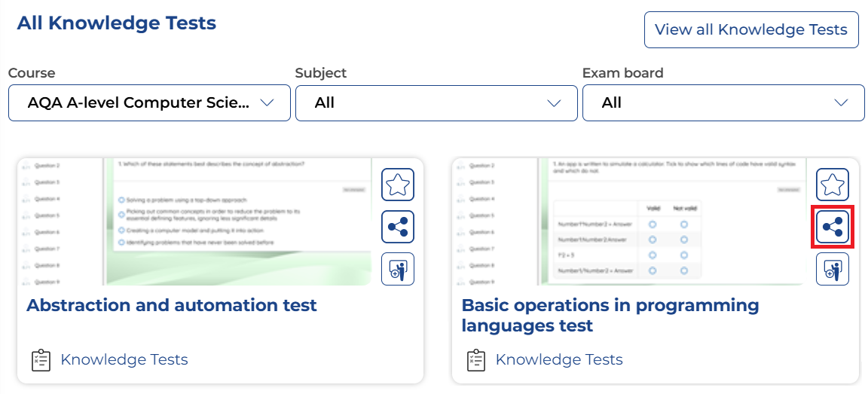Share the Basic operations in programming languages test
Viewport: 868px width, 394px height.
click(832, 227)
